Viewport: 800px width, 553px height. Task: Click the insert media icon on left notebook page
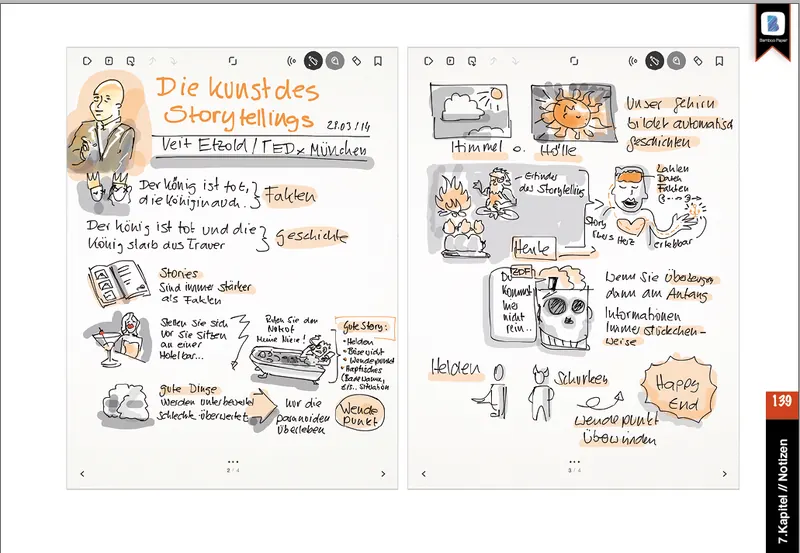click(x=109, y=61)
